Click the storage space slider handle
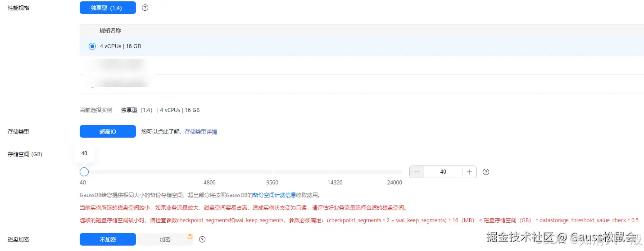This screenshot has width=644, height=251. (x=84, y=172)
